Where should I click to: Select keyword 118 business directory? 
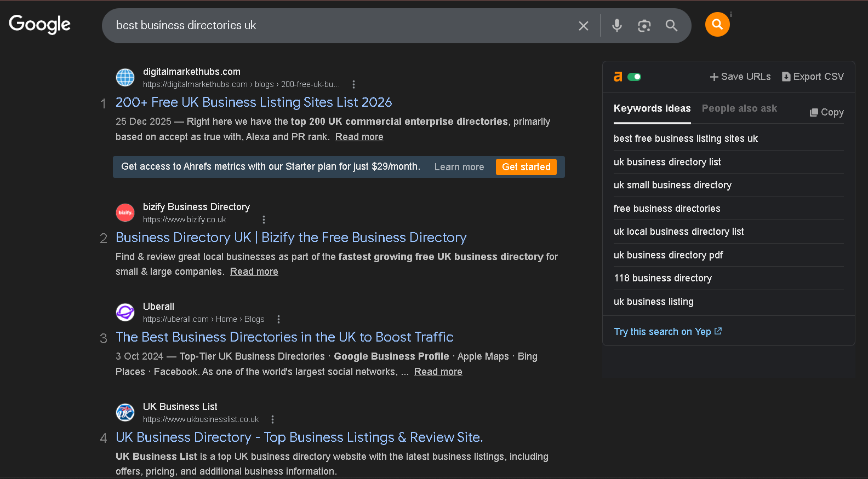(x=663, y=278)
